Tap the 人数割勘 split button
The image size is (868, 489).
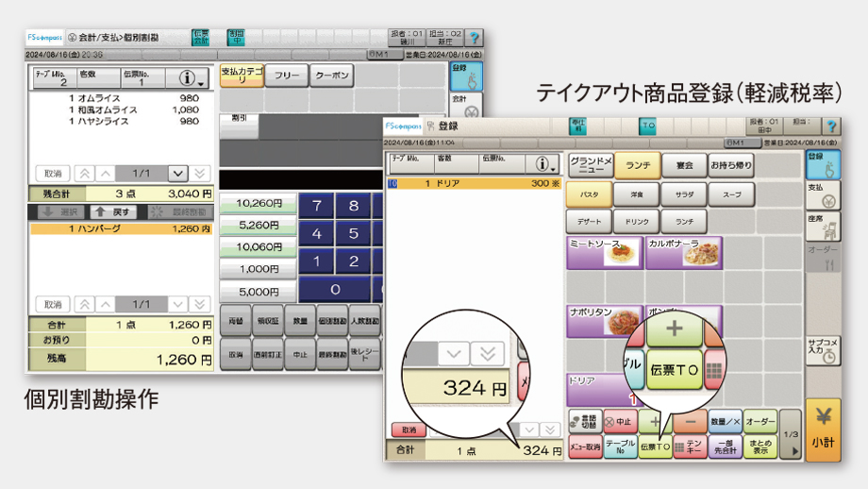coord(364,321)
